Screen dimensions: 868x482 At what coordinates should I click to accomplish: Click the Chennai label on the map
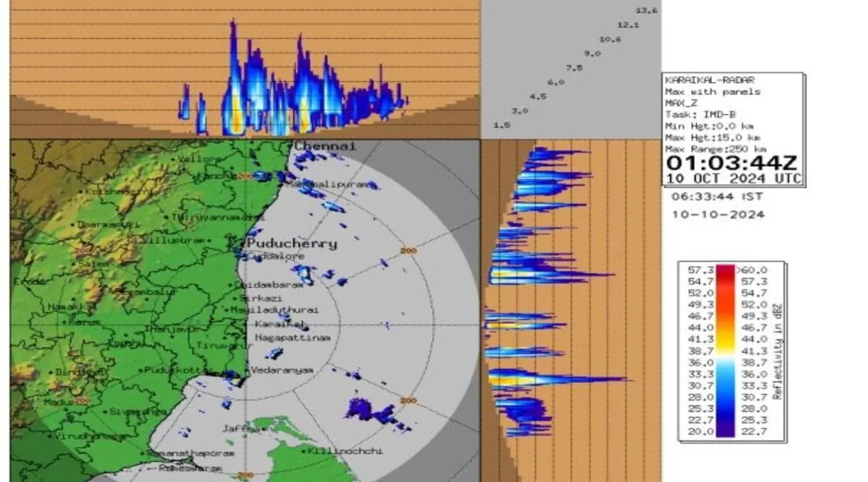click(x=325, y=146)
